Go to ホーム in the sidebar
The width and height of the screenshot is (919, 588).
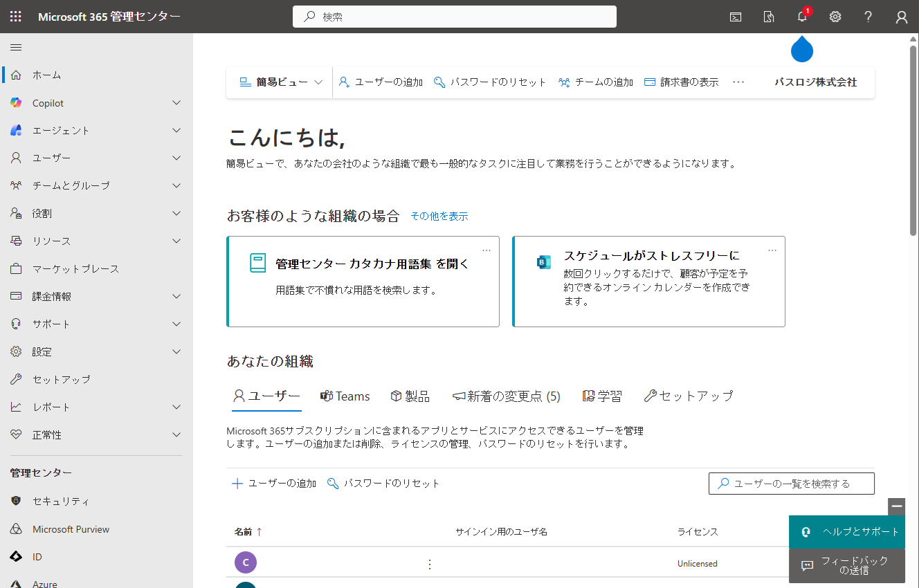pyautogui.click(x=96, y=75)
